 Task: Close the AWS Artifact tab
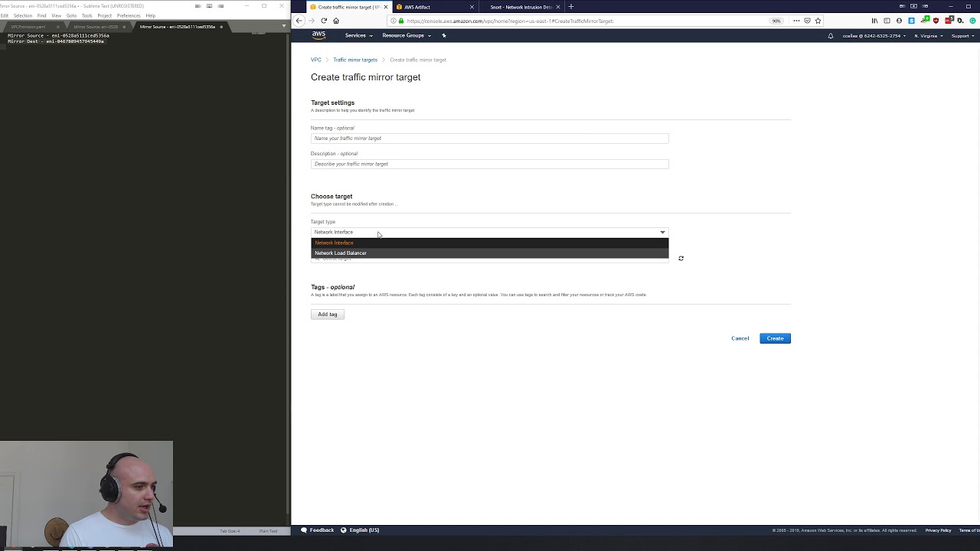pos(472,7)
